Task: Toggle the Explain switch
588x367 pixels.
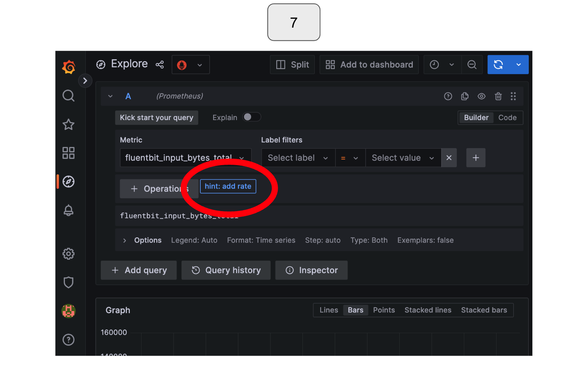Action: (251, 117)
